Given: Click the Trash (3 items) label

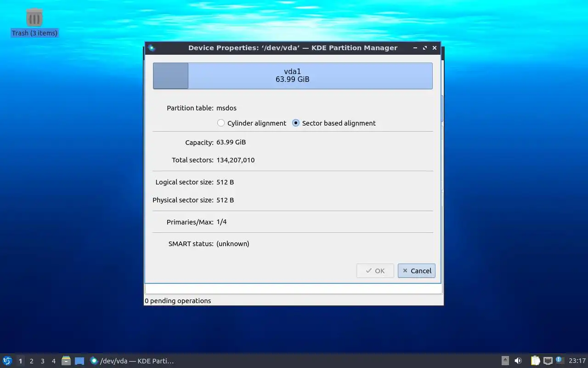Looking at the screenshot, I should click(x=34, y=33).
